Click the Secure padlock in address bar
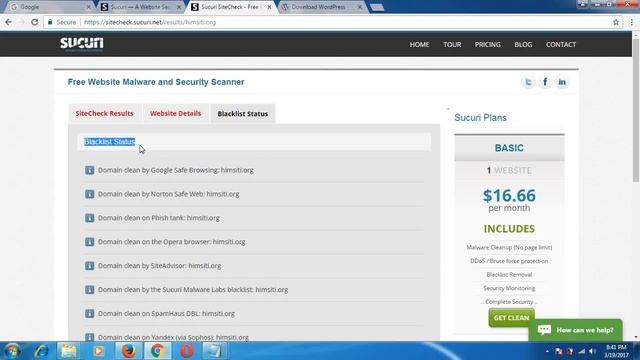 point(50,22)
